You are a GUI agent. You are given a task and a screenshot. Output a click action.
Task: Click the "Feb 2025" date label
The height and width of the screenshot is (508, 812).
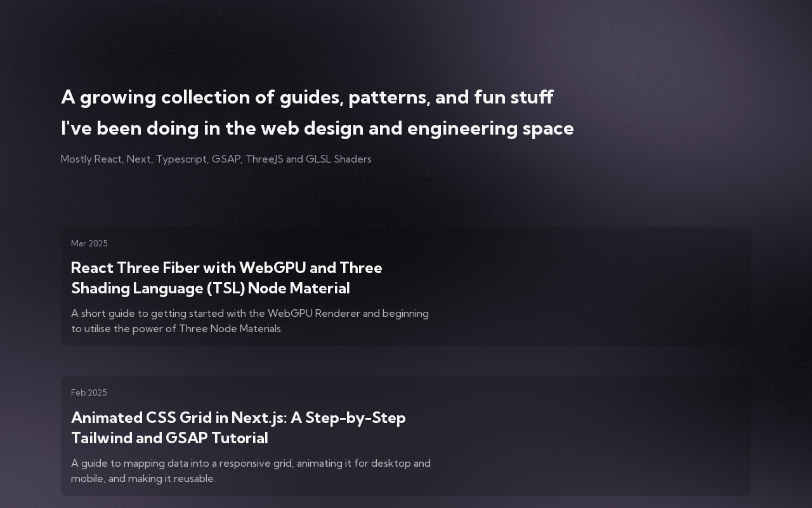89,393
